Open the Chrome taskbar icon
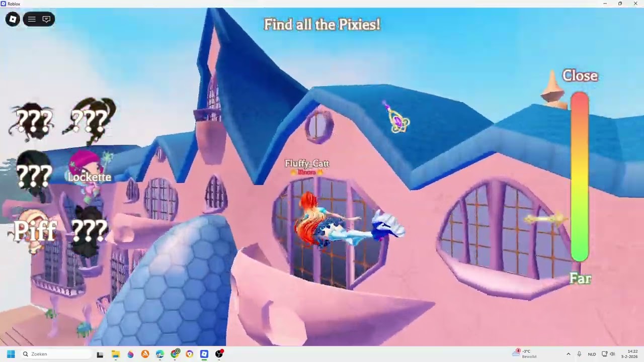Image resolution: width=644 pixels, height=362 pixels. click(x=175, y=354)
